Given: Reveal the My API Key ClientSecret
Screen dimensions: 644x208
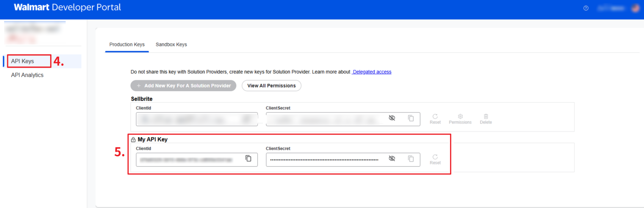Looking at the screenshot, I should 392,158.
